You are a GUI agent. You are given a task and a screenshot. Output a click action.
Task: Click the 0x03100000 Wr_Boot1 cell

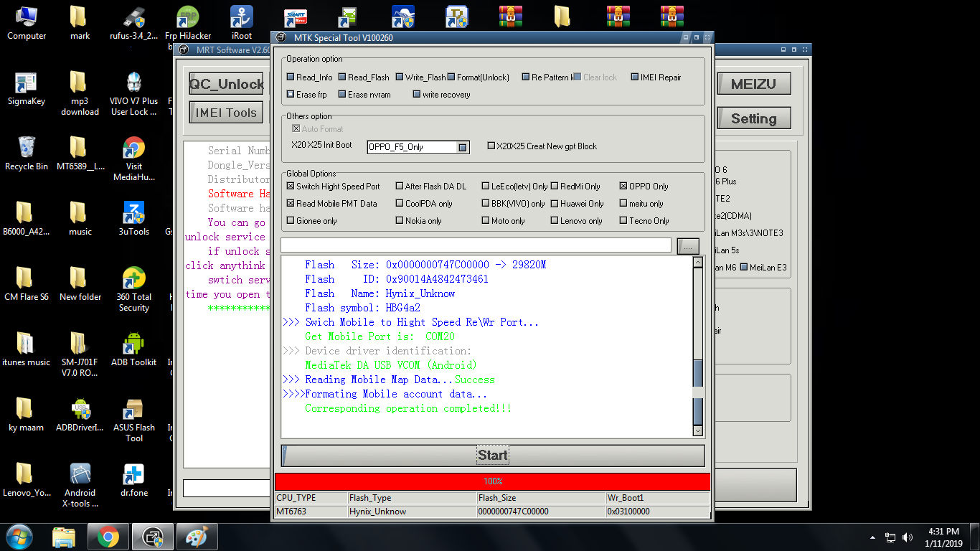point(658,512)
